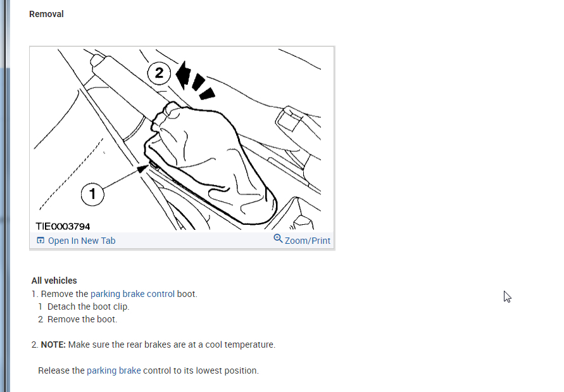The width and height of the screenshot is (564, 392).
Task: Click the black dashed arrow in the illustration
Action: pyautogui.click(x=194, y=81)
